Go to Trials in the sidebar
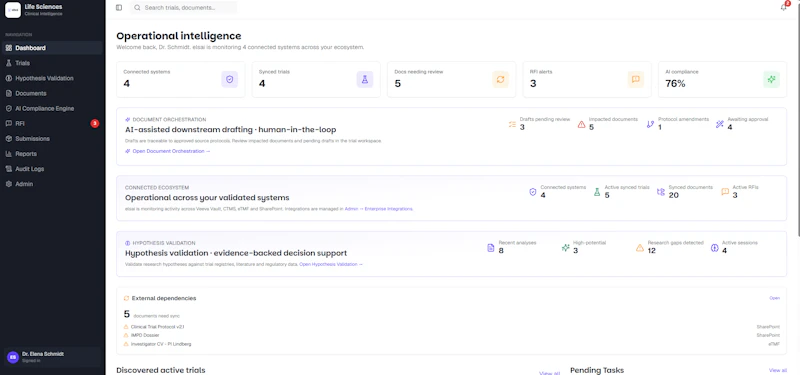Viewport: 800px width, 375px height. pos(52,63)
